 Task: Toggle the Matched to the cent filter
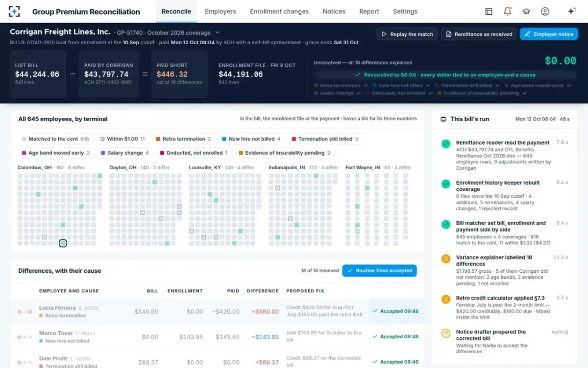click(x=55, y=139)
